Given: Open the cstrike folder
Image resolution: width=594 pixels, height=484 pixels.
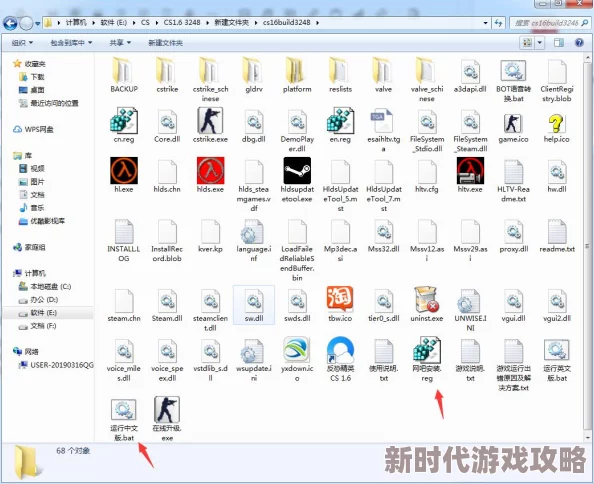Looking at the screenshot, I should click(167, 75).
